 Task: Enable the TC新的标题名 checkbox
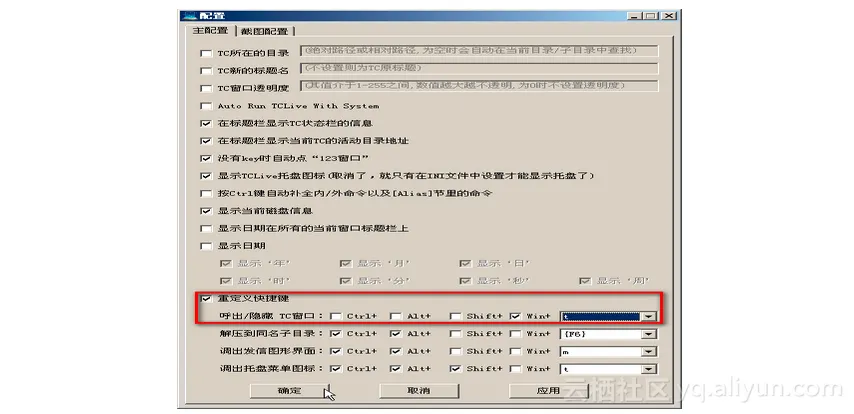click(x=206, y=71)
